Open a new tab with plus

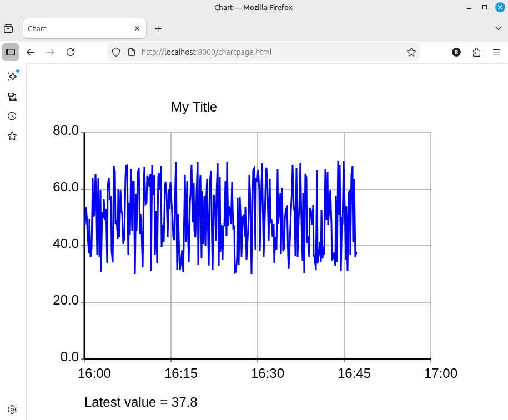(x=158, y=28)
